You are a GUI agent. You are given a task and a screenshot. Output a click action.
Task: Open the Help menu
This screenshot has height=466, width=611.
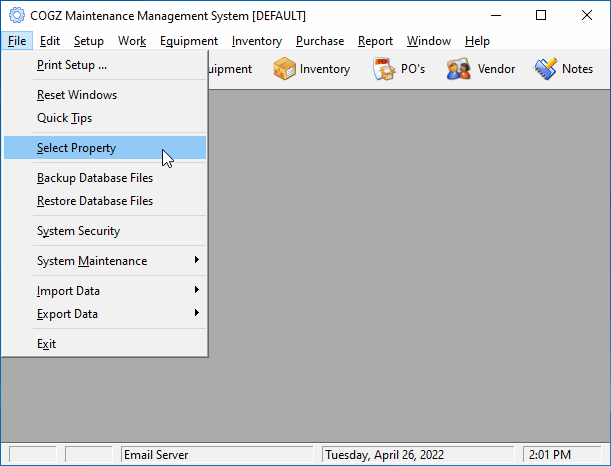click(477, 41)
